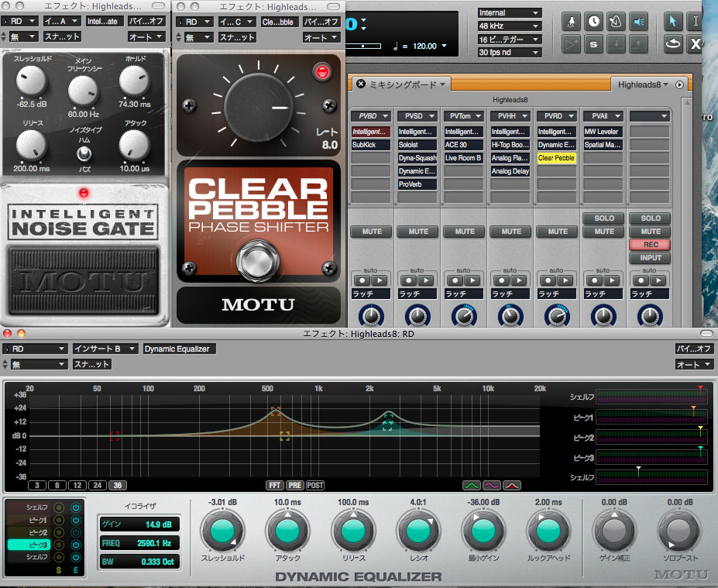Image resolution: width=718 pixels, height=588 pixels.
Task: Toggle the ピーク2 band enable power button
Action: coord(76,532)
